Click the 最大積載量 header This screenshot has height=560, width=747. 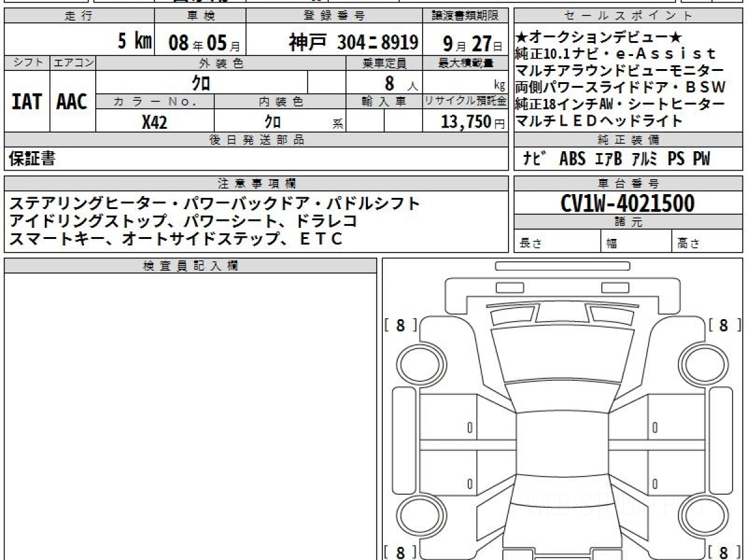click(466, 63)
